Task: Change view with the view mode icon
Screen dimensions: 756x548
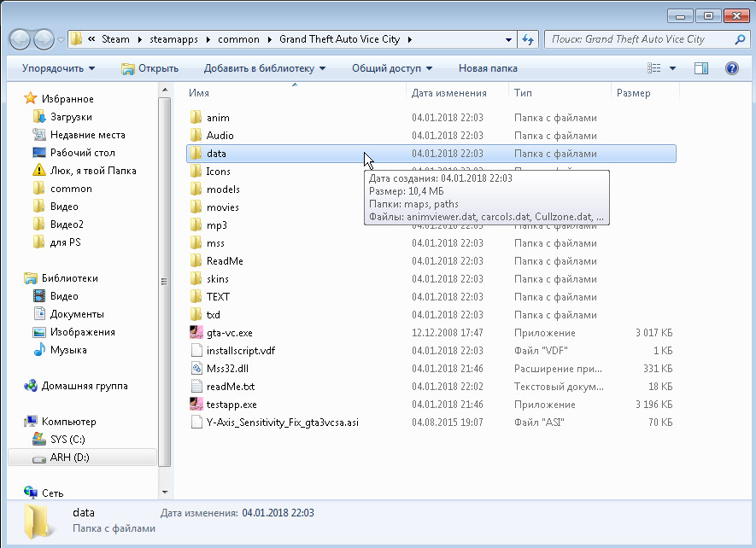Action: (653, 68)
